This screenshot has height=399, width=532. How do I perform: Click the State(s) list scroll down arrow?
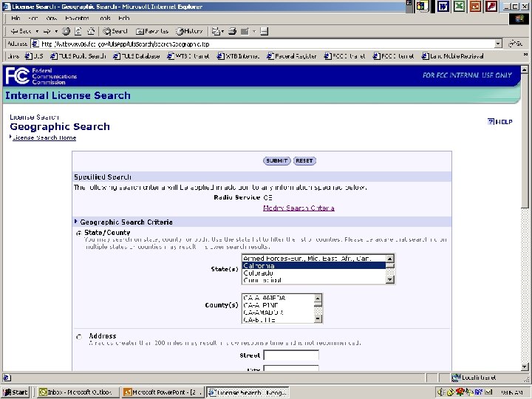pyautogui.click(x=390, y=279)
